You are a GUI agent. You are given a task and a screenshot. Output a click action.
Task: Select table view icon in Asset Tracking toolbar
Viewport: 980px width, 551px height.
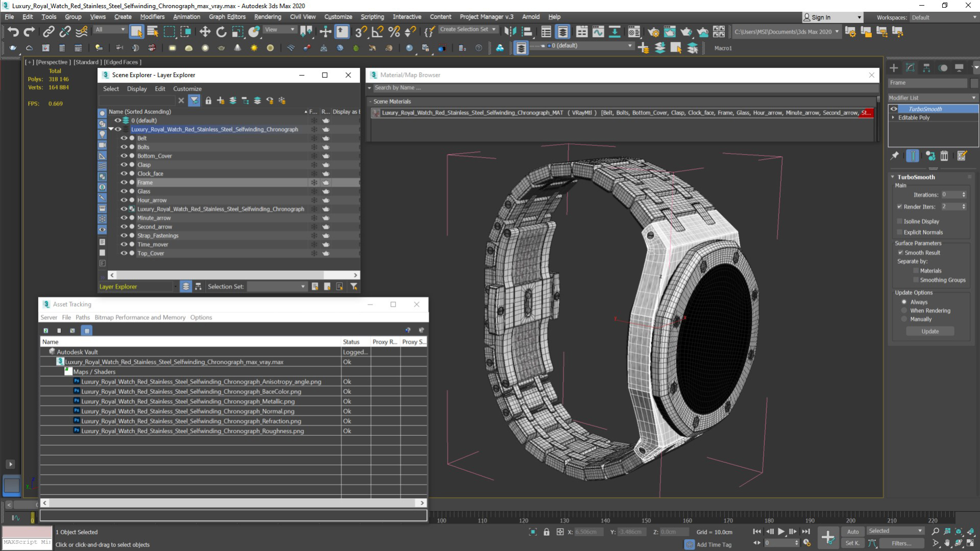[x=87, y=331]
